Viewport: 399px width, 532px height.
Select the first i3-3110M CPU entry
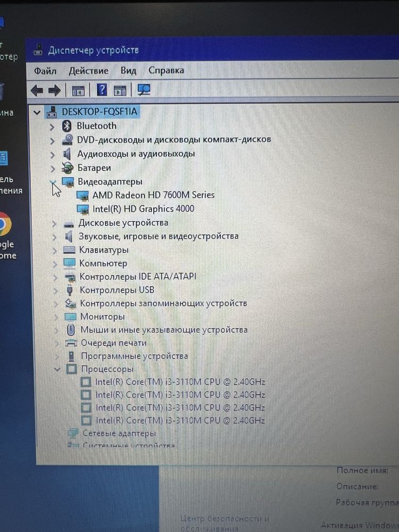[180, 382]
